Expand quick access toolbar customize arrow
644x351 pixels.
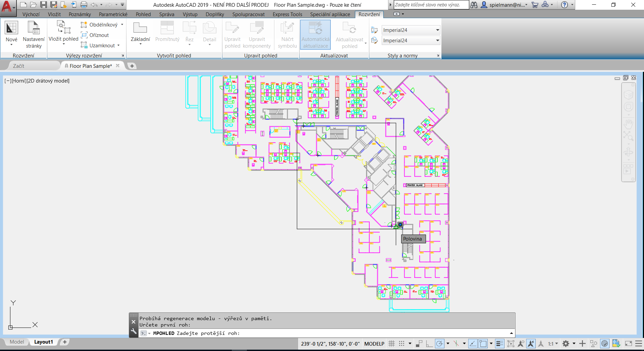coord(122,5)
